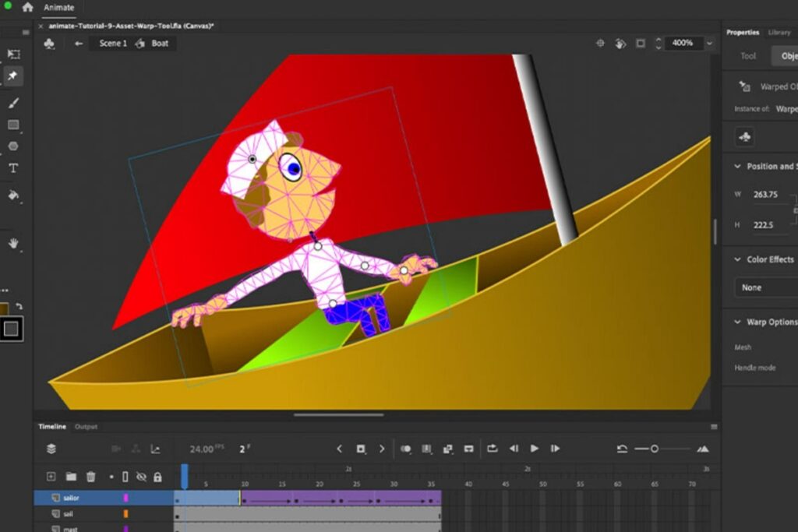Hide all layers with eye icon
Image resolution: width=798 pixels, height=532 pixels.
tap(142, 477)
